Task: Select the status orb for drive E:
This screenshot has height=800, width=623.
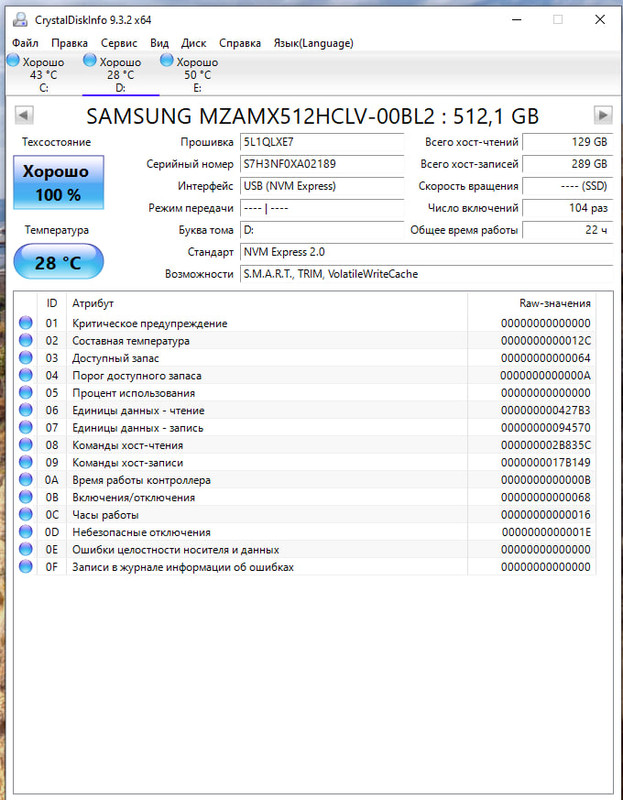Action: [x=166, y=61]
